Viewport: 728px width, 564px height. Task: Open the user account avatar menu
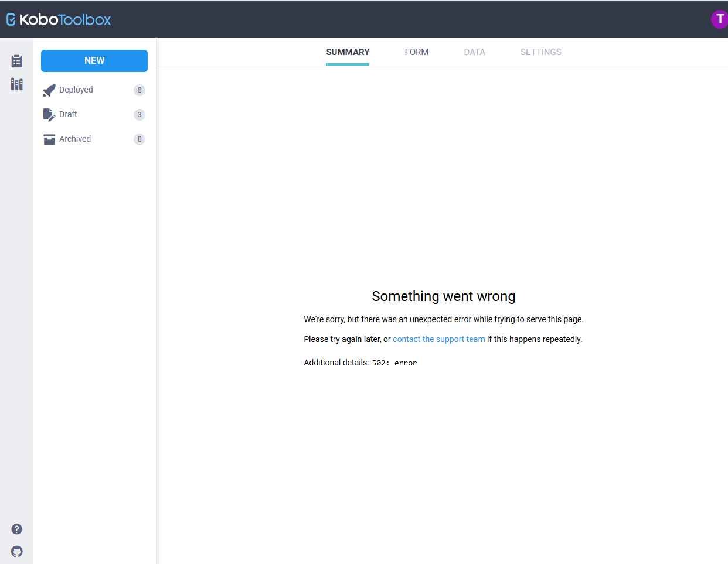pyautogui.click(x=719, y=19)
